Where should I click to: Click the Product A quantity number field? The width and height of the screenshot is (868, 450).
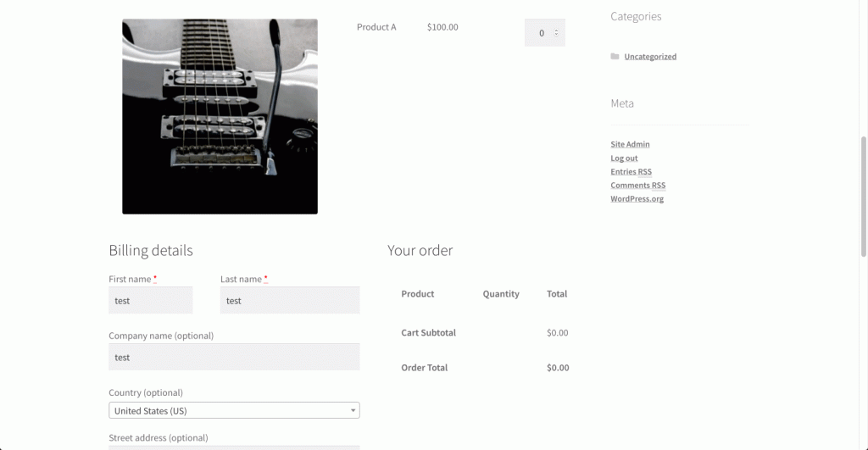[541, 33]
